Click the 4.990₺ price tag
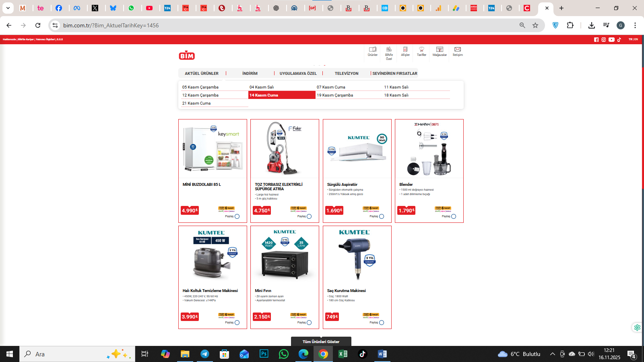The width and height of the screenshot is (644, 362). tap(190, 210)
